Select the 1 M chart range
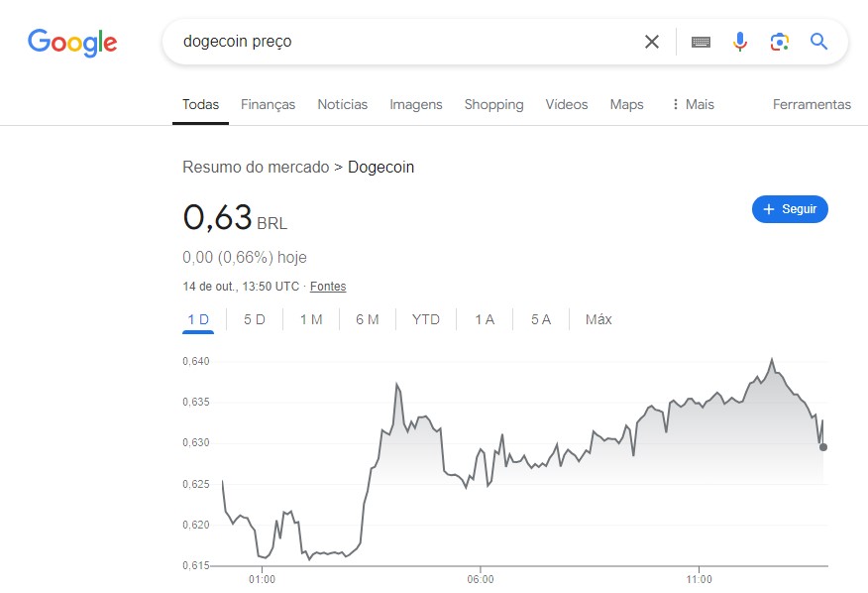868x593 pixels. point(311,319)
